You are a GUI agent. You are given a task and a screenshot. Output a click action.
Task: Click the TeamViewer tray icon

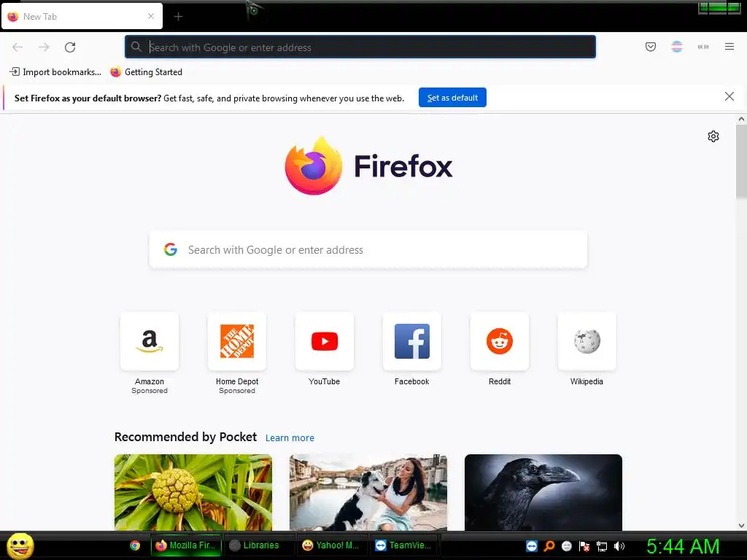click(532, 546)
